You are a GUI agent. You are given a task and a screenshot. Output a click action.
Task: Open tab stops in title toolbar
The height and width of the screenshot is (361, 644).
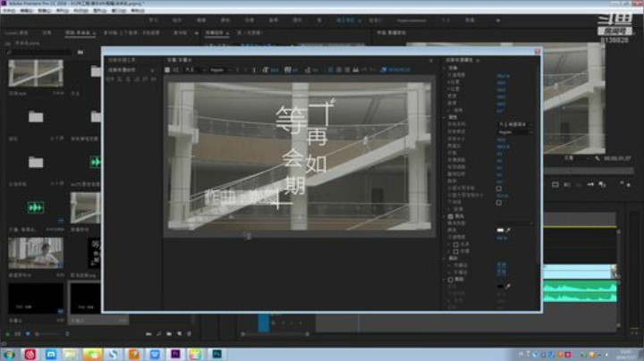(x=356, y=71)
